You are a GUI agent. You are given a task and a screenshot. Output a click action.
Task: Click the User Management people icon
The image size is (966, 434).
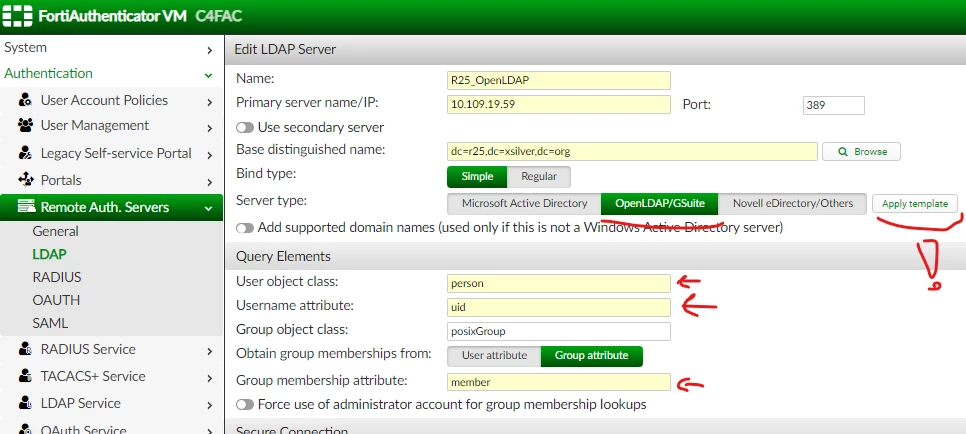(25, 126)
